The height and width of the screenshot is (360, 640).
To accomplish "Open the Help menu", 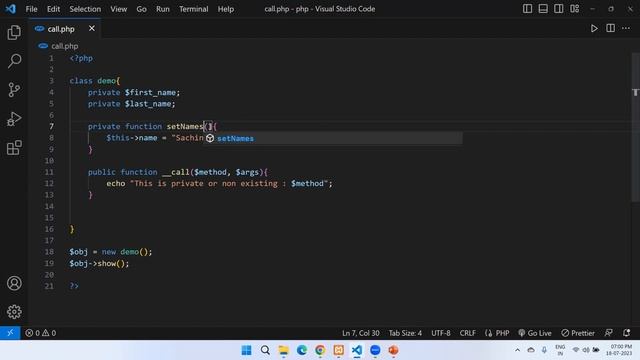I will [226, 9].
